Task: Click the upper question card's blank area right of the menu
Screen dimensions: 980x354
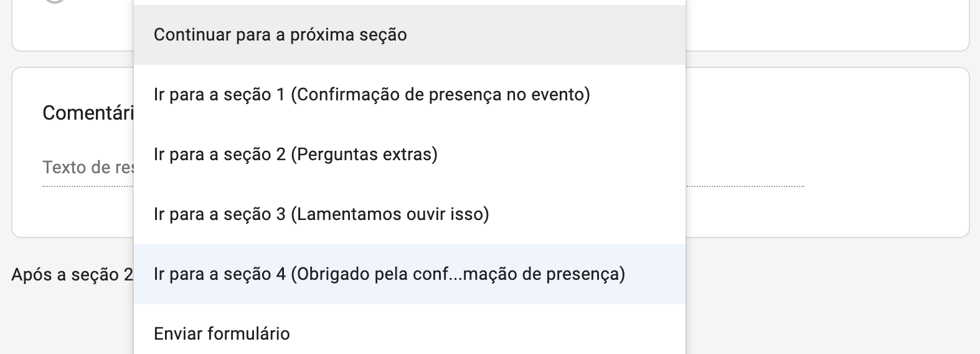Action: tap(828, 25)
